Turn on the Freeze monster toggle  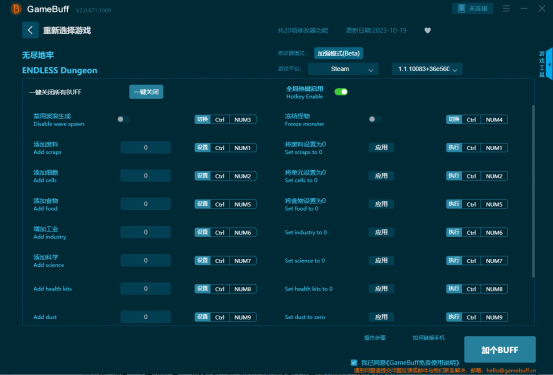point(375,119)
